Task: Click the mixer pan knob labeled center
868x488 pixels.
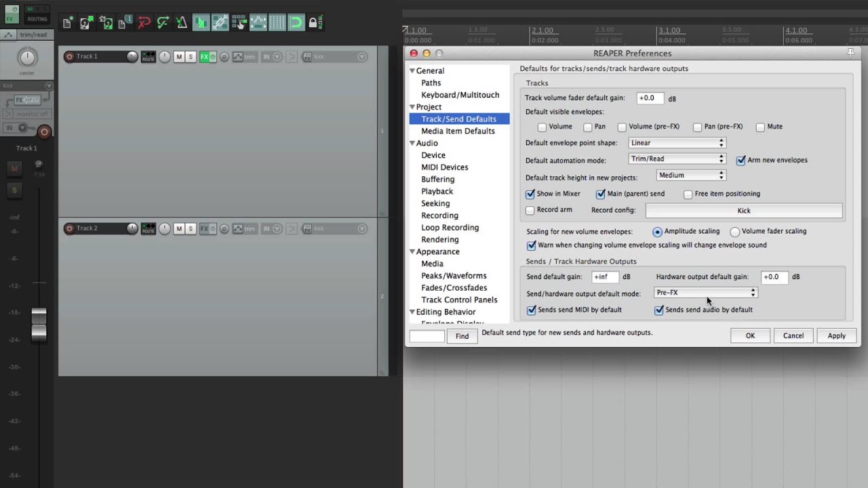Action: 27,58
